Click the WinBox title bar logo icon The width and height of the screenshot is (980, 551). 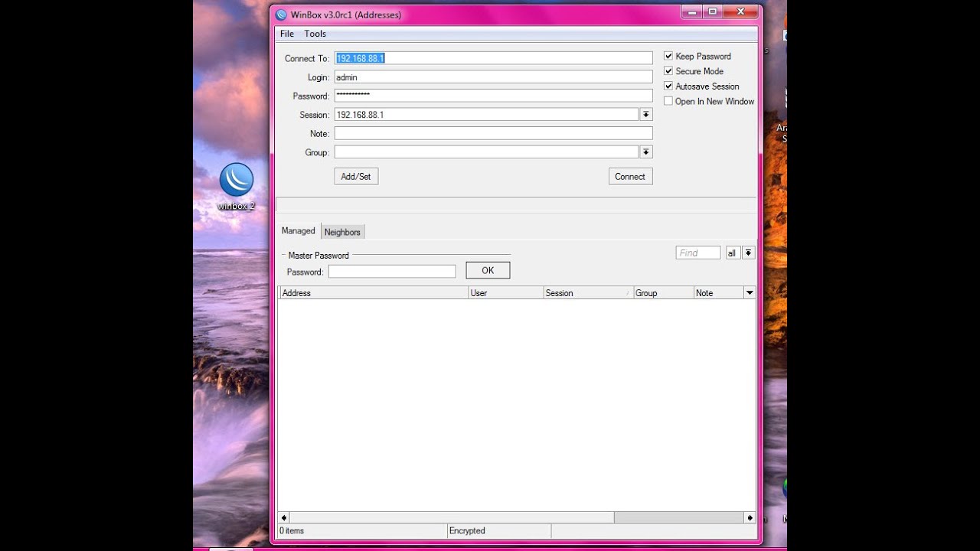coord(281,15)
